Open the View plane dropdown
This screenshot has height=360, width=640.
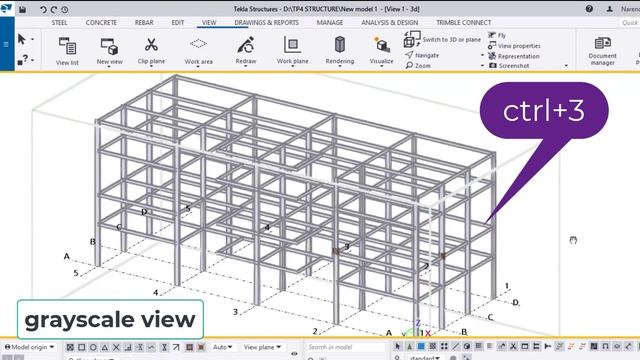click(262, 347)
